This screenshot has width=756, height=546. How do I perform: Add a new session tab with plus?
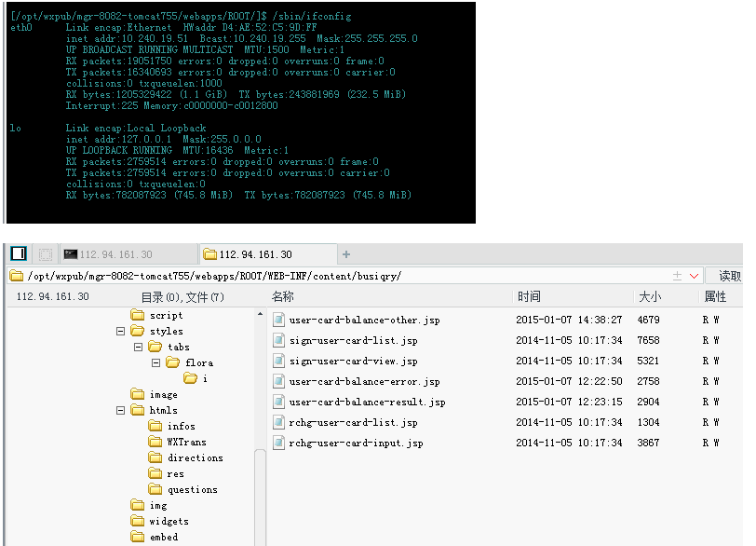[x=346, y=254]
